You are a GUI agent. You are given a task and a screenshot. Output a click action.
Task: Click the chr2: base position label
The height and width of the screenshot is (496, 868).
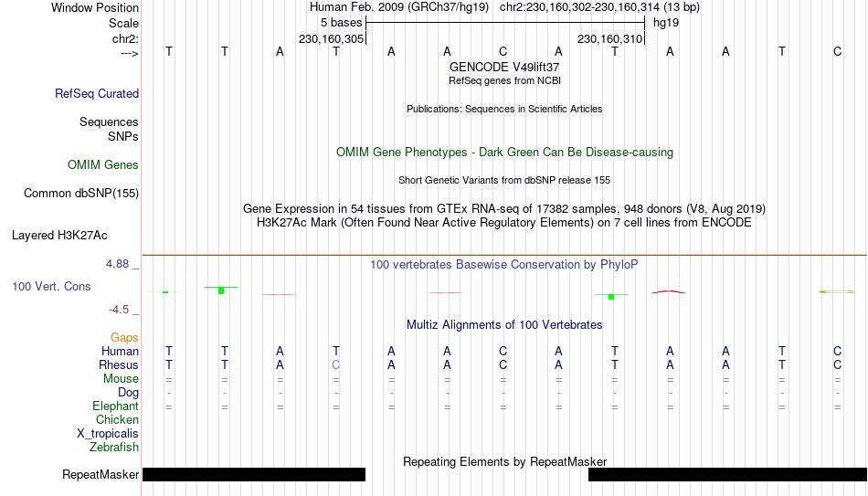click(126, 38)
